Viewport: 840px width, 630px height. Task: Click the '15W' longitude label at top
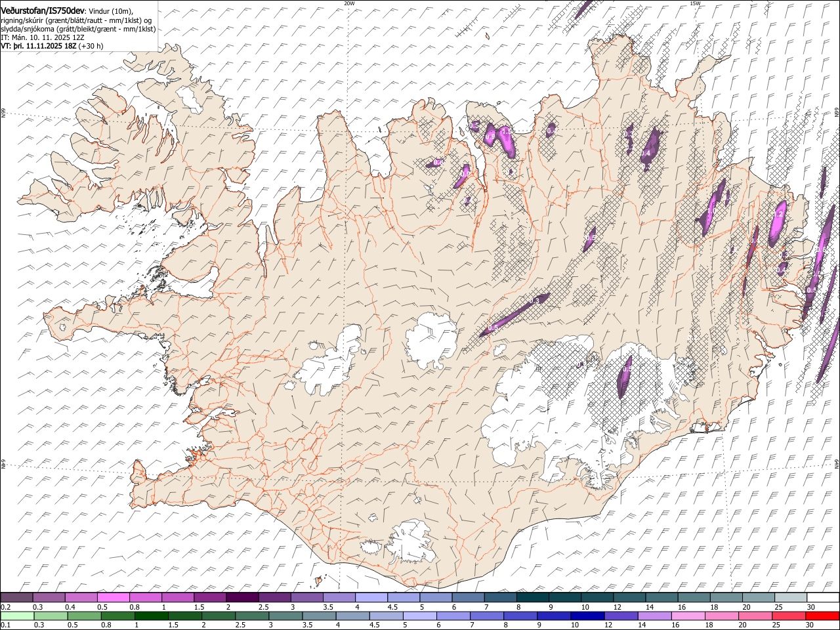(x=695, y=3)
